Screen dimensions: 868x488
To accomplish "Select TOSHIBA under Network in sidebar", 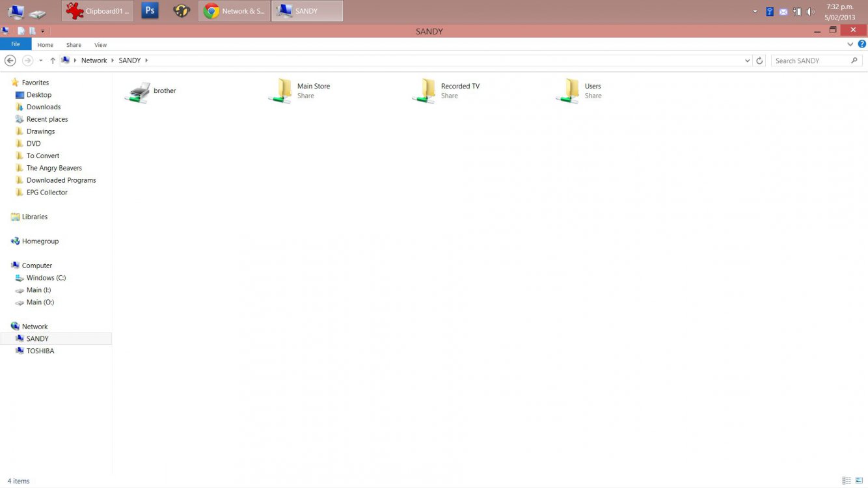I will pyautogui.click(x=40, y=351).
